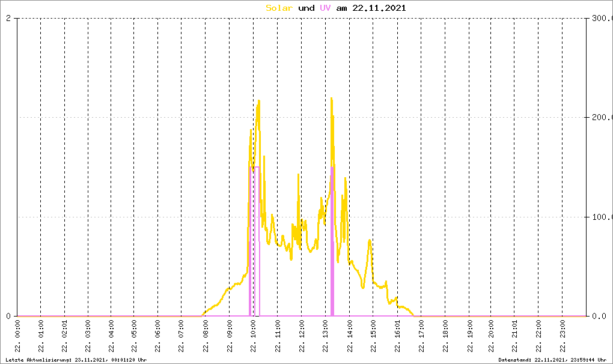Click the right axis label '300.0'
Viewport: 613px width, 364px height.
click(602, 19)
